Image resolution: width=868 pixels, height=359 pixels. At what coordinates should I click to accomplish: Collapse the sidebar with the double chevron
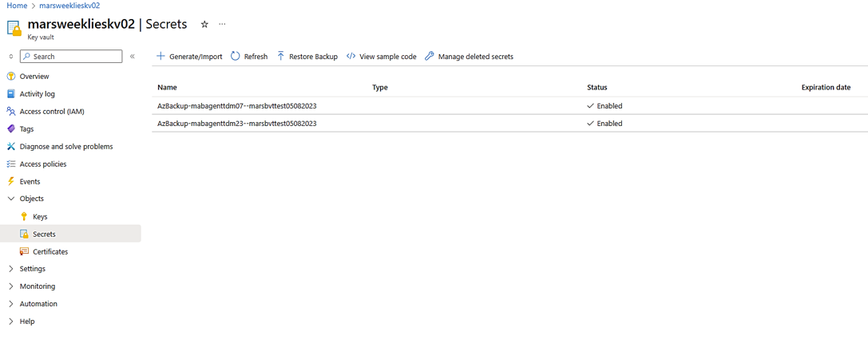pyautogui.click(x=133, y=57)
